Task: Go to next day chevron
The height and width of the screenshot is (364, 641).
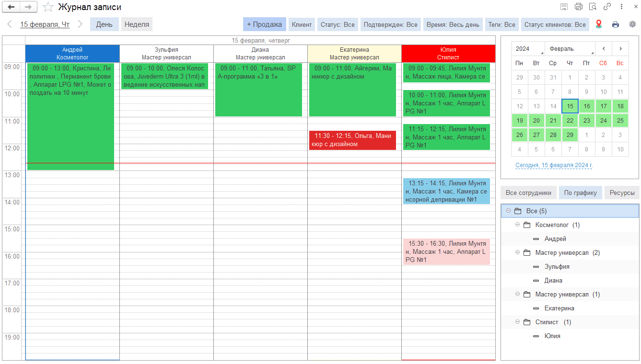Action: [x=80, y=24]
